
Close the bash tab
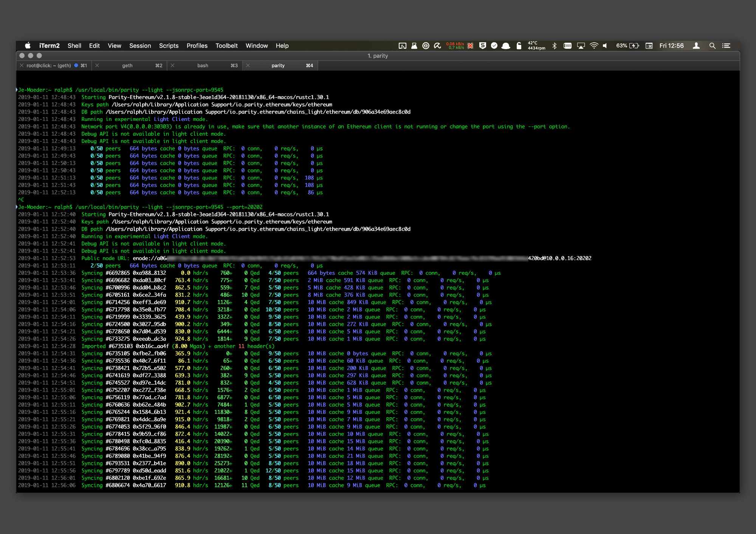(172, 66)
